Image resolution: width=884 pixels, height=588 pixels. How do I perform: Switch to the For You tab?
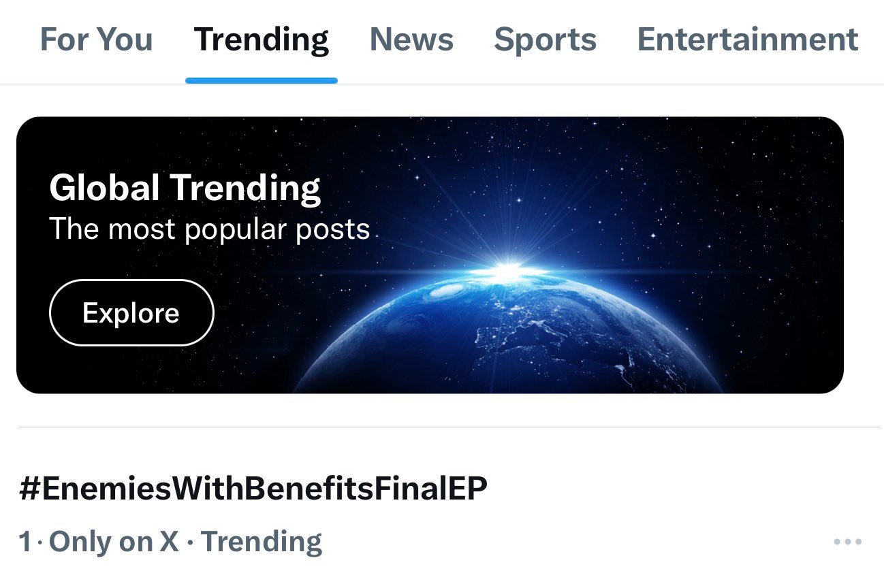(x=96, y=39)
